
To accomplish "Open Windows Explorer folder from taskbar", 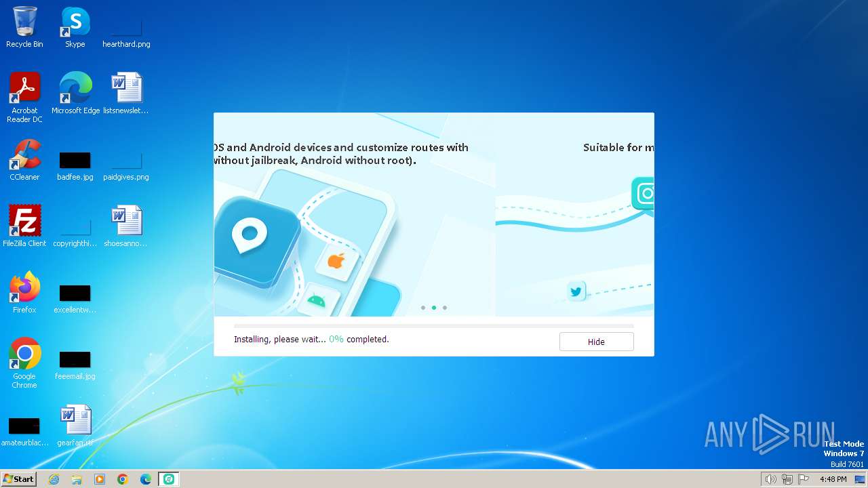I will click(x=77, y=479).
